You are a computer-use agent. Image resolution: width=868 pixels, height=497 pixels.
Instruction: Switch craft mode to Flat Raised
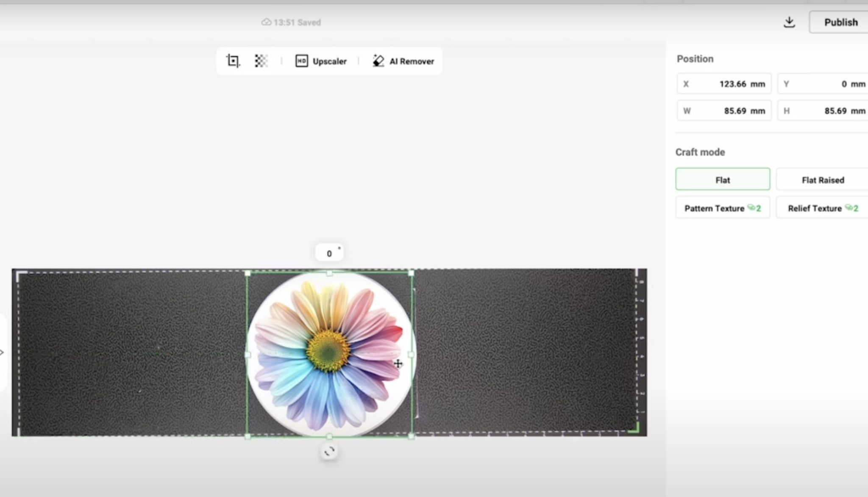click(x=822, y=180)
